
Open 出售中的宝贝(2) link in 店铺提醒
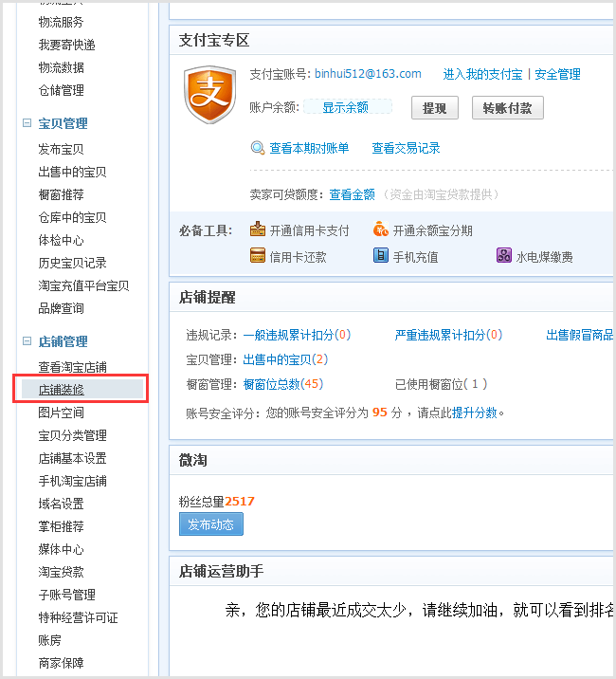(285, 359)
